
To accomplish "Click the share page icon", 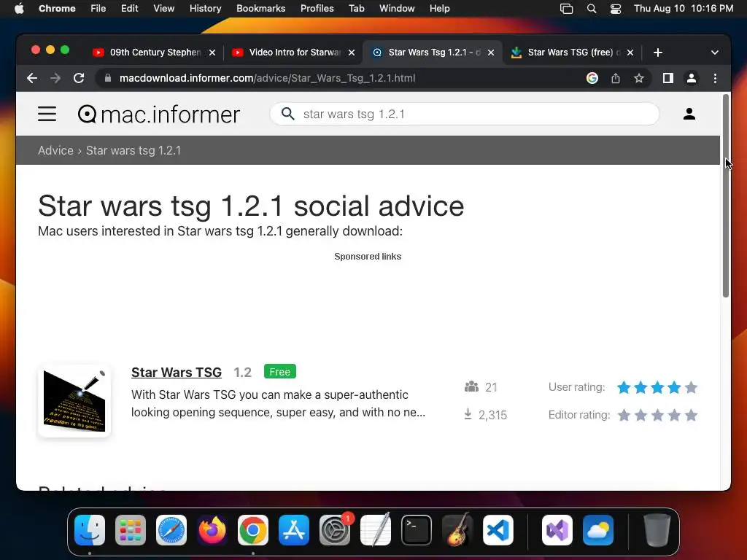I will tap(616, 78).
